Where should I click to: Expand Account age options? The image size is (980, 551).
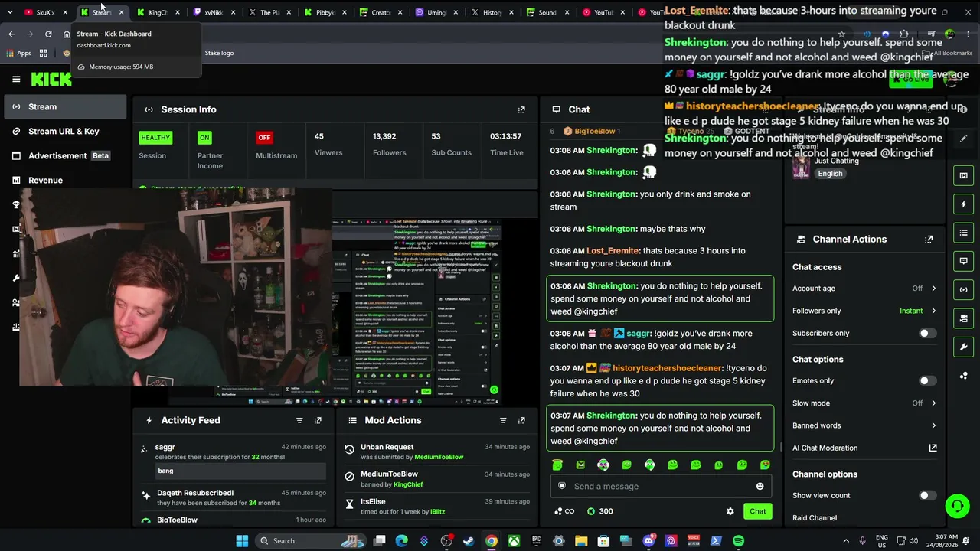(933, 289)
